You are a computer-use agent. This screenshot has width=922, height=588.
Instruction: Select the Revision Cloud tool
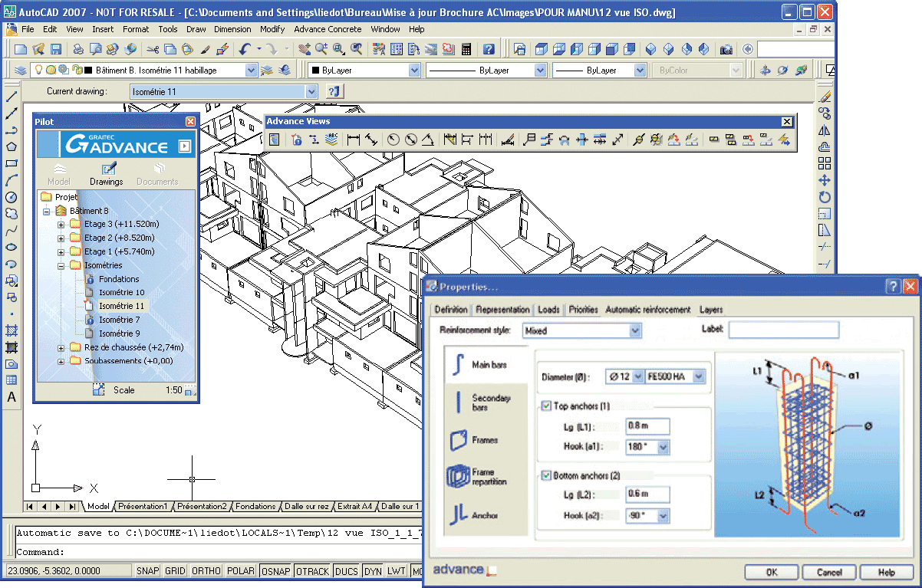click(x=12, y=214)
